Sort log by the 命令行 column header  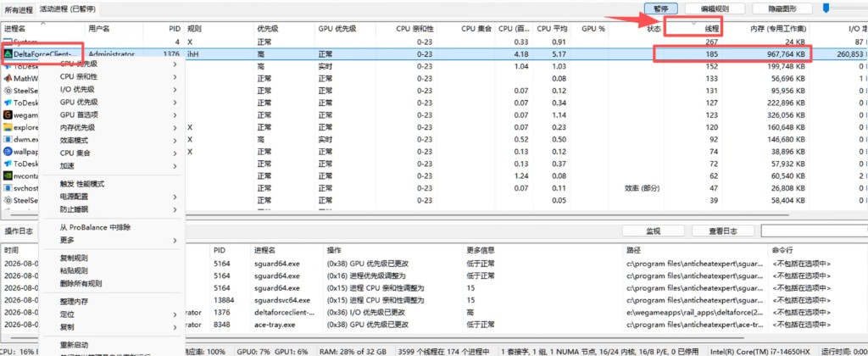point(818,250)
